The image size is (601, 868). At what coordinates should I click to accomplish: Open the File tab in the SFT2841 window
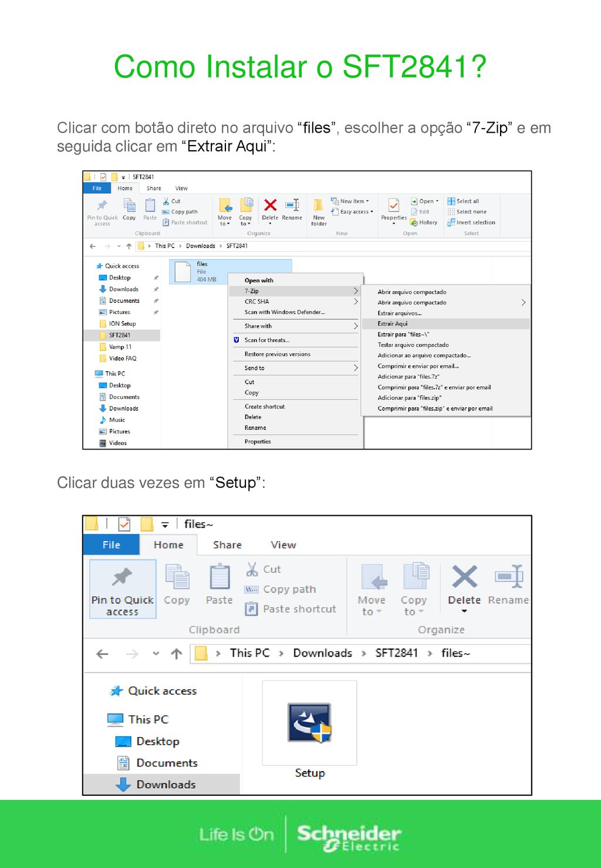(x=97, y=188)
